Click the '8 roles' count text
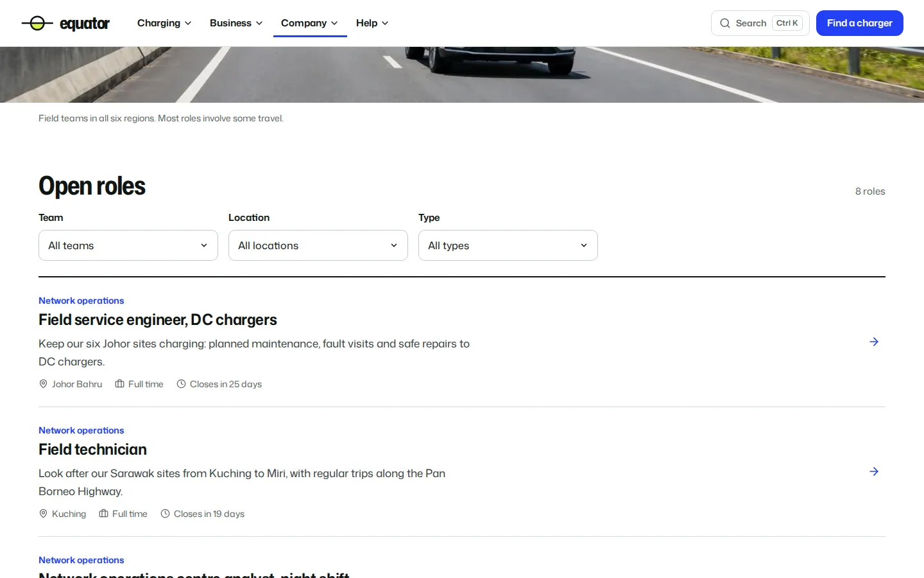This screenshot has height=578, width=924. 870,191
